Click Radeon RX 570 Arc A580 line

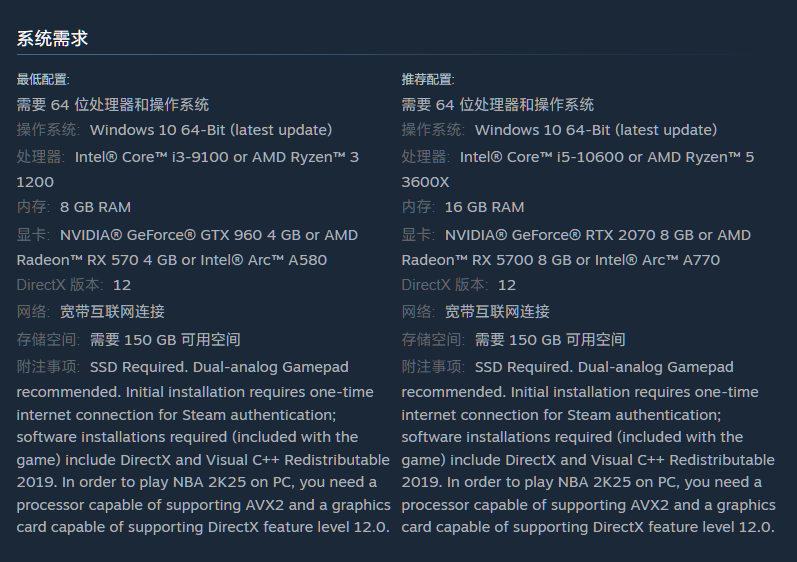coord(172,260)
